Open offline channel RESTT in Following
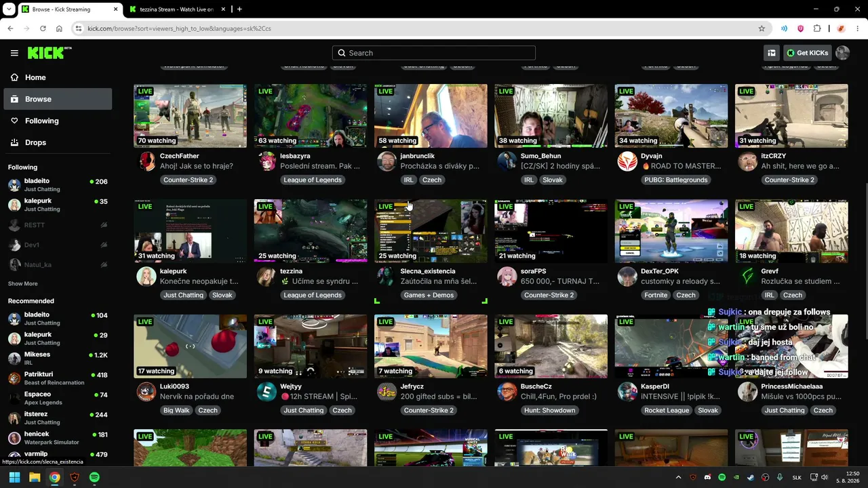 point(58,225)
